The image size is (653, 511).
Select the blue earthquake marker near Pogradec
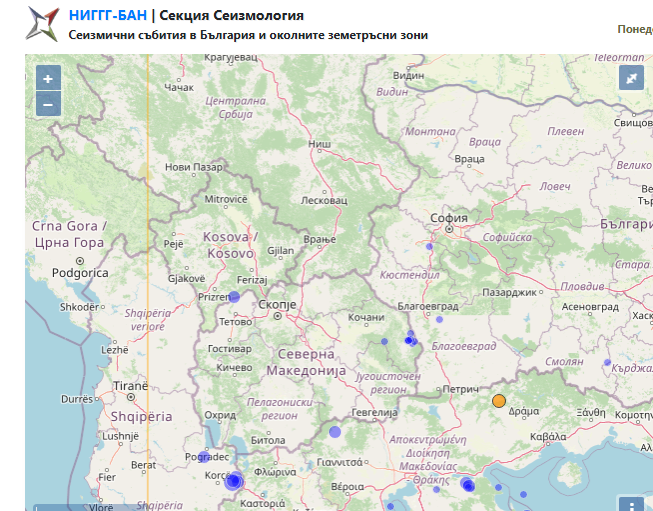point(205,456)
